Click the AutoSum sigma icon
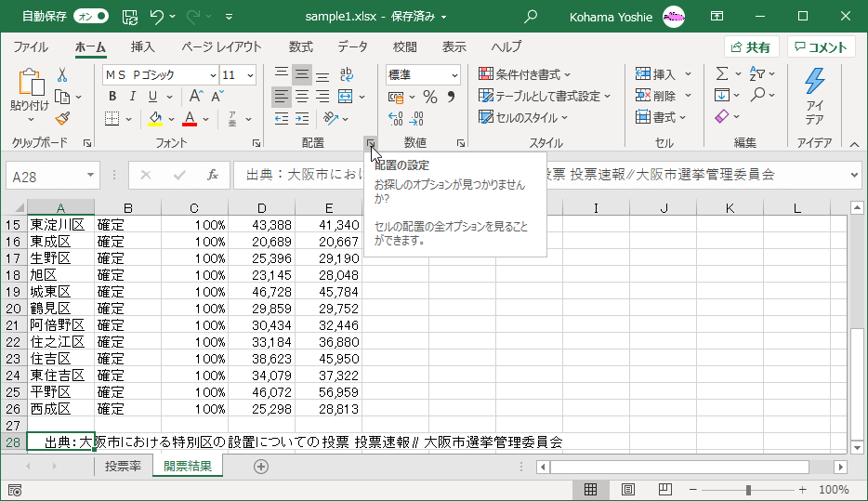Viewport: 868px width, 501px height. (x=722, y=73)
